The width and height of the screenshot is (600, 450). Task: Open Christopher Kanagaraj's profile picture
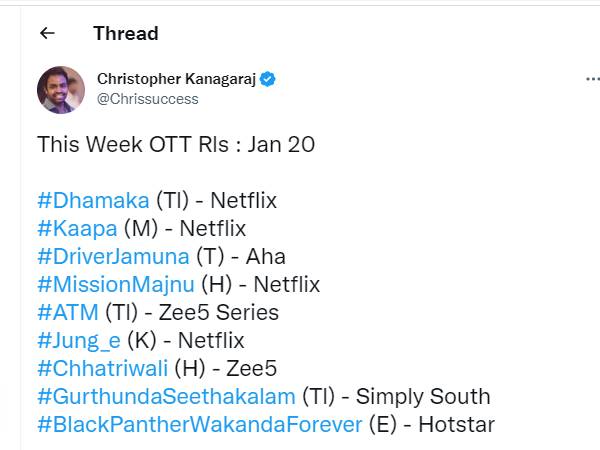[61, 90]
